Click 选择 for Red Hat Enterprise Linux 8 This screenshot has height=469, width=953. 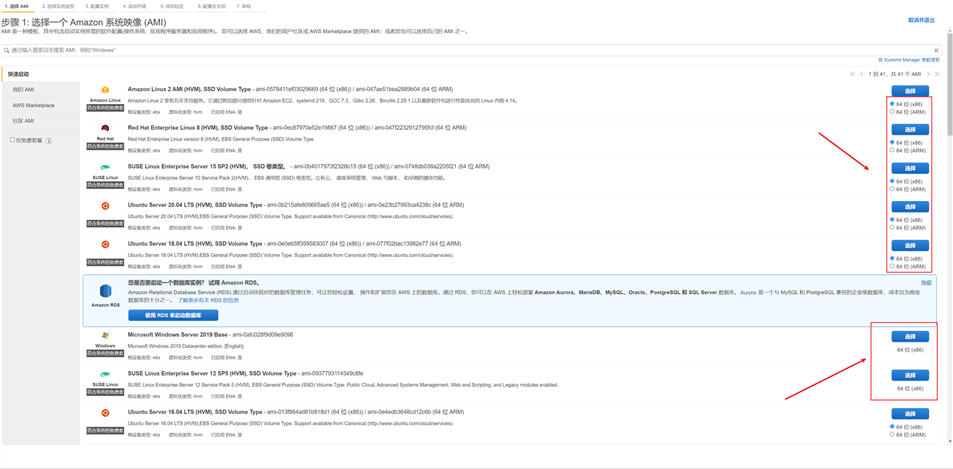pyautogui.click(x=910, y=129)
